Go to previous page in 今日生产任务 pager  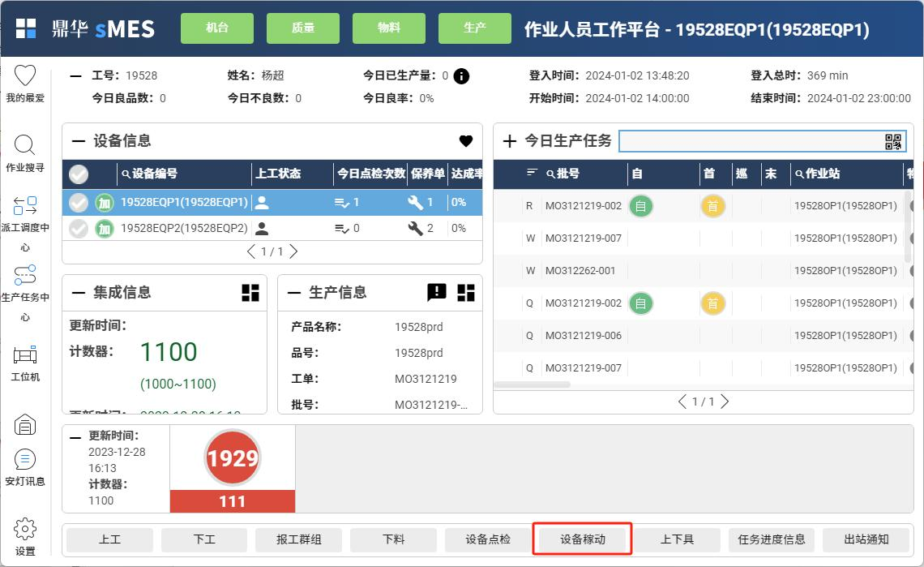coord(682,402)
